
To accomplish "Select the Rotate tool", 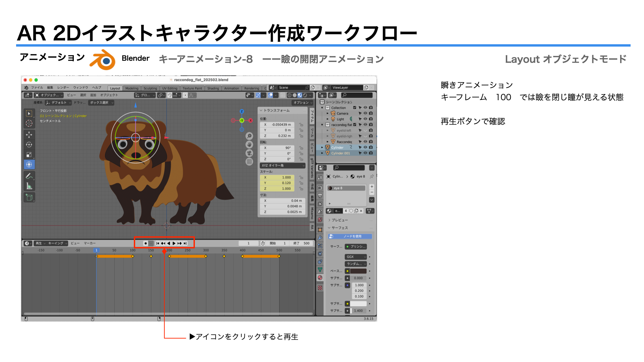I will point(29,145).
